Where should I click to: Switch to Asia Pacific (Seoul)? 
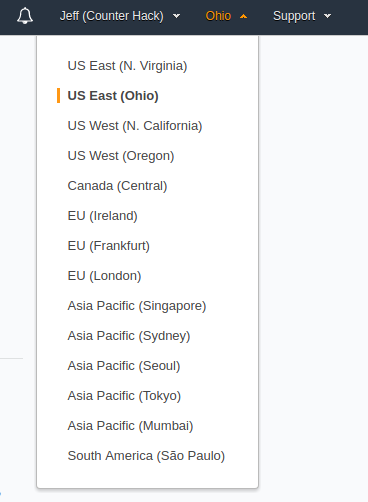(124, 366)
